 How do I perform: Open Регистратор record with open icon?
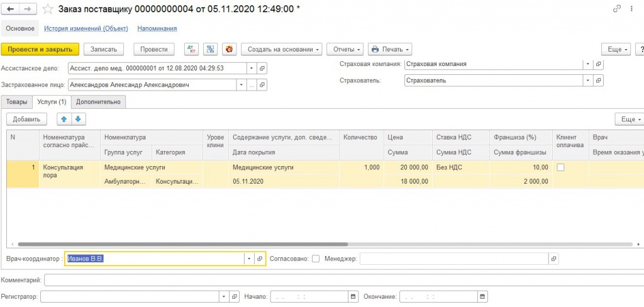(234, 296)
